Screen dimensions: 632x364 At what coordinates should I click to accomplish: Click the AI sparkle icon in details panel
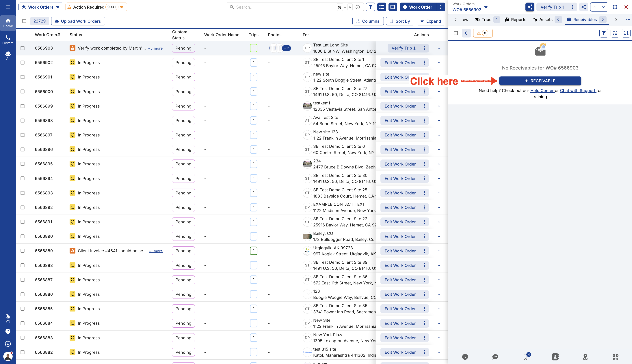tap(530, 7)
